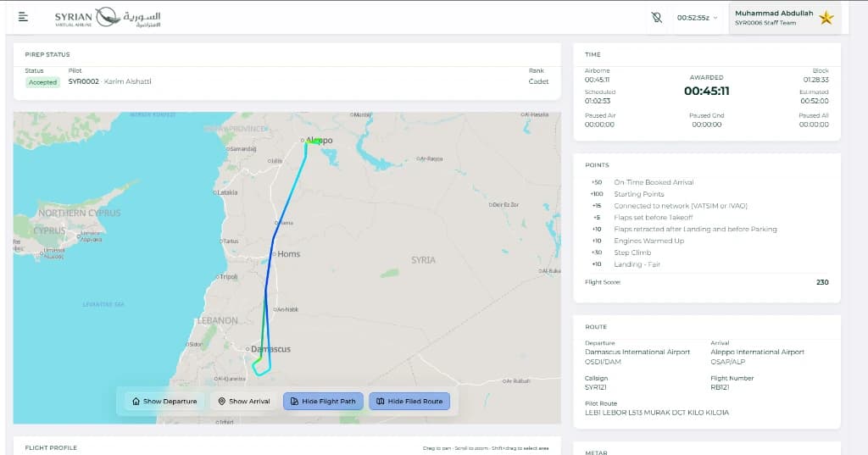Open the hamburger sidebar menu

(23, 17)
